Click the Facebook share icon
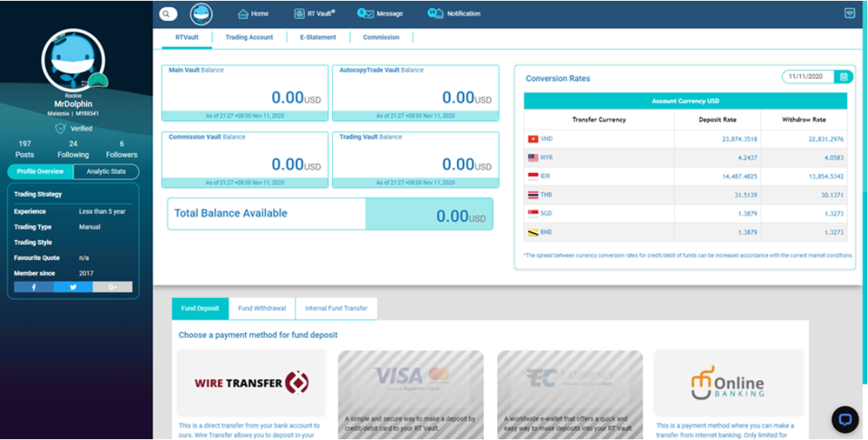This screenshot has height=440, width=868. 34,287
